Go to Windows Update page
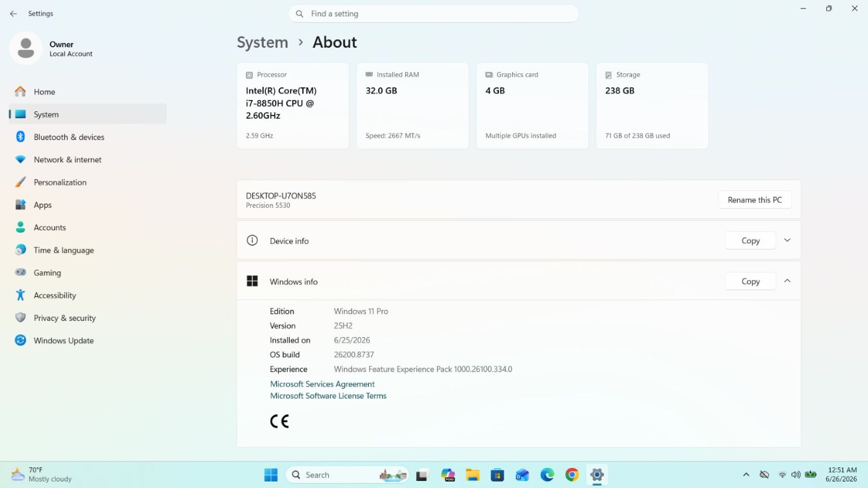Screen dimensions: 868x488 (x=88, y=340)
